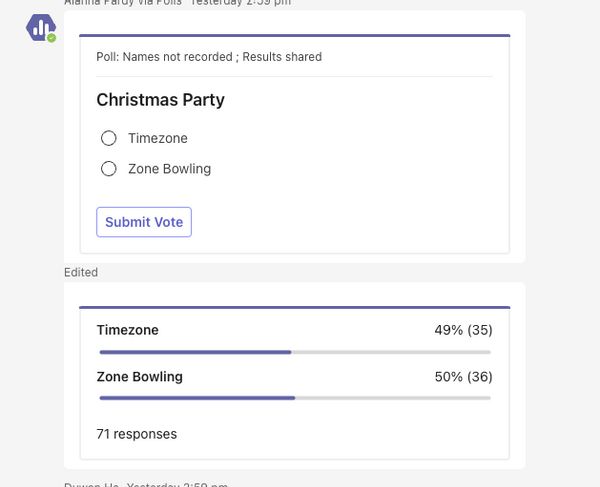Screen dimensions: 600x487
Task: Select the Timezone radio button
Action: click(109, 138)
